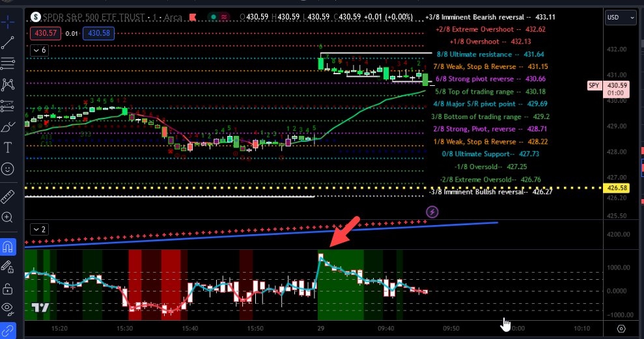
Task: Select the ruler measure tool
Action: pos(7,197)
